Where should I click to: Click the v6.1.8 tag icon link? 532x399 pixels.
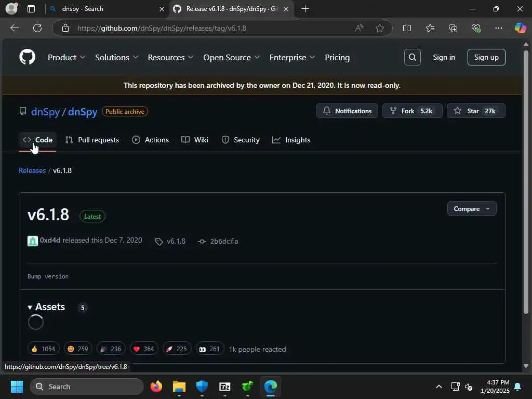click(x=170, y=241)
